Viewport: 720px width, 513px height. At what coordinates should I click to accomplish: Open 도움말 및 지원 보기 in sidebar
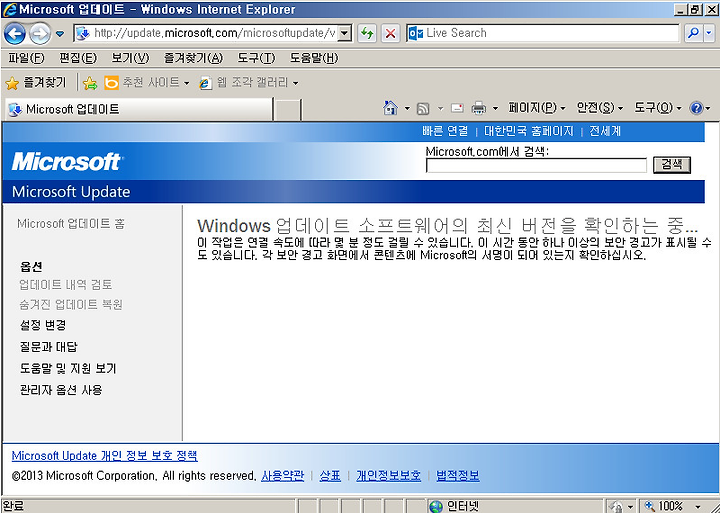(x=68, y=368)
